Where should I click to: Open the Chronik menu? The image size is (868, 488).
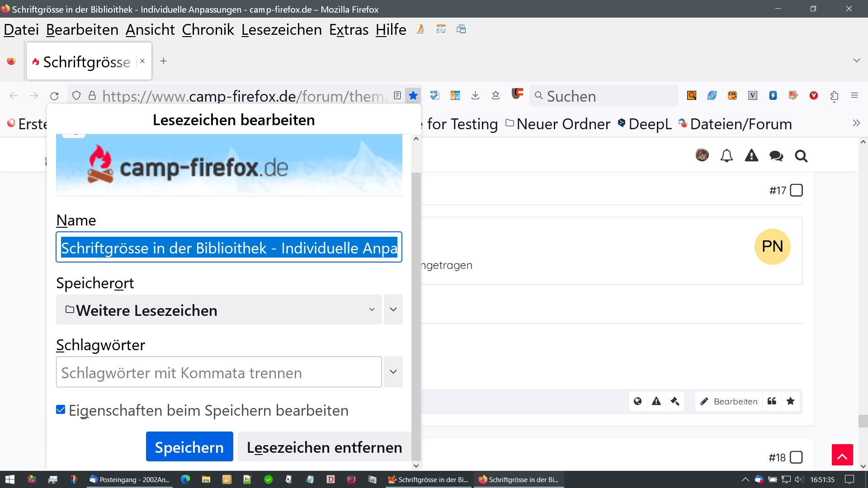pos(208,30)
